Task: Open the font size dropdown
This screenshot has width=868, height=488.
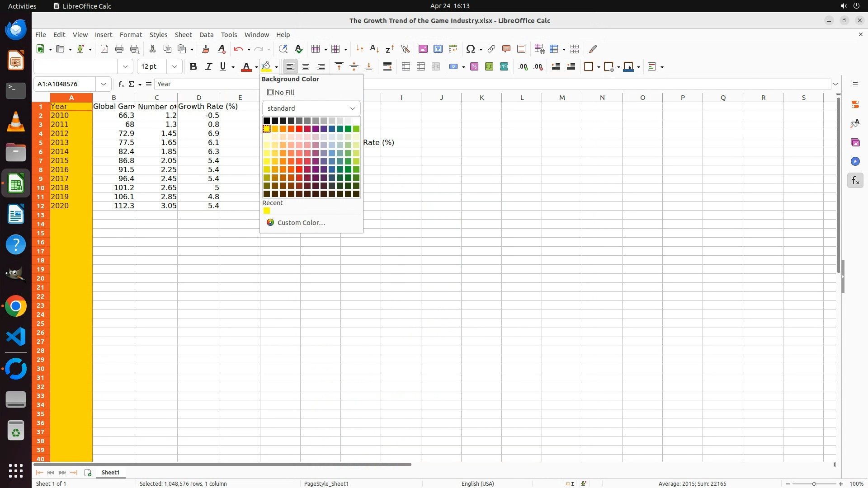Action: pos(175,66)
